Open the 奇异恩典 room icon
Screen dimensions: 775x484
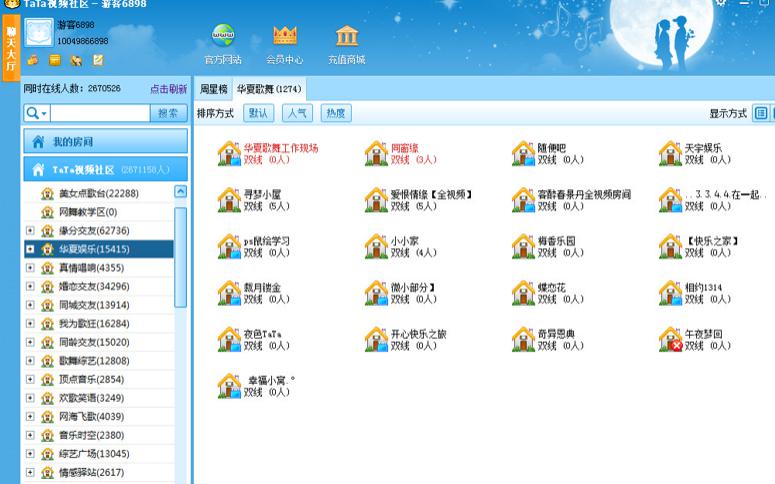(523, 339)
